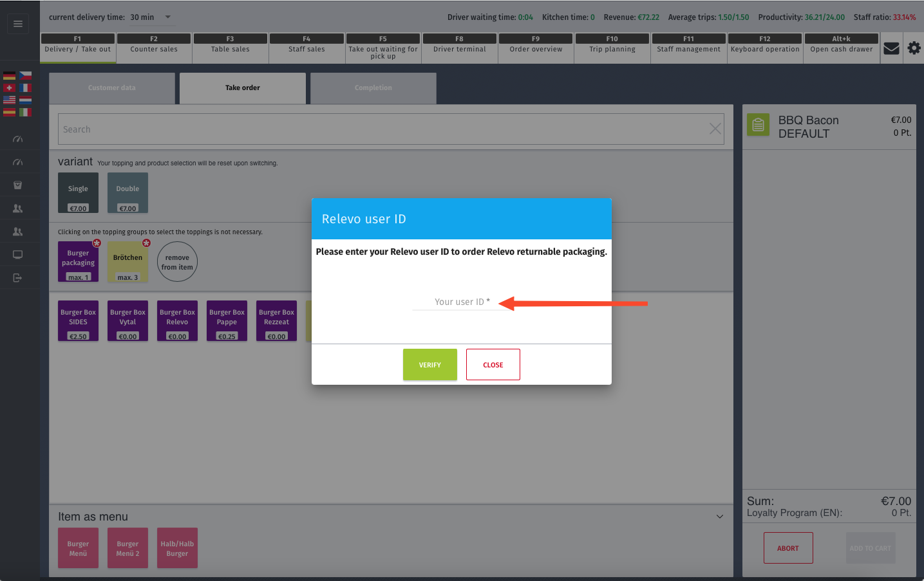Choose Burger Box SIDES packaging
The height and width of the screenshot is (581, 924).
click(78, 320)
